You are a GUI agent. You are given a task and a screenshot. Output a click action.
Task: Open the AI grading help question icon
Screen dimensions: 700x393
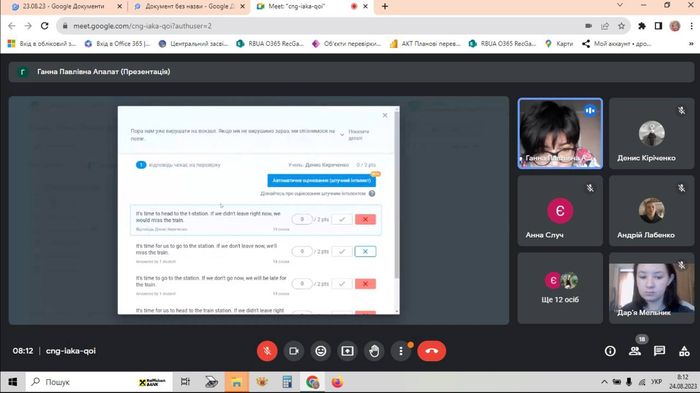[372, 193]
